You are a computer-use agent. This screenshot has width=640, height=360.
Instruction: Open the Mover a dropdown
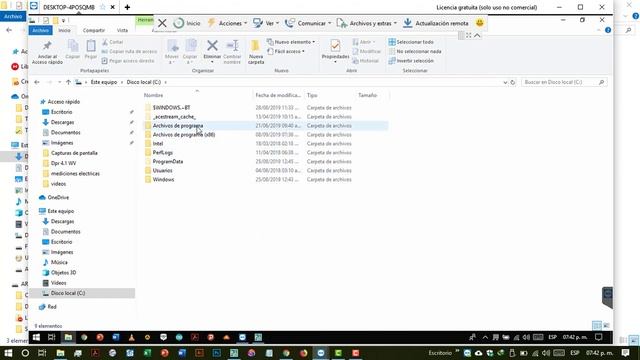click(172, 51)
